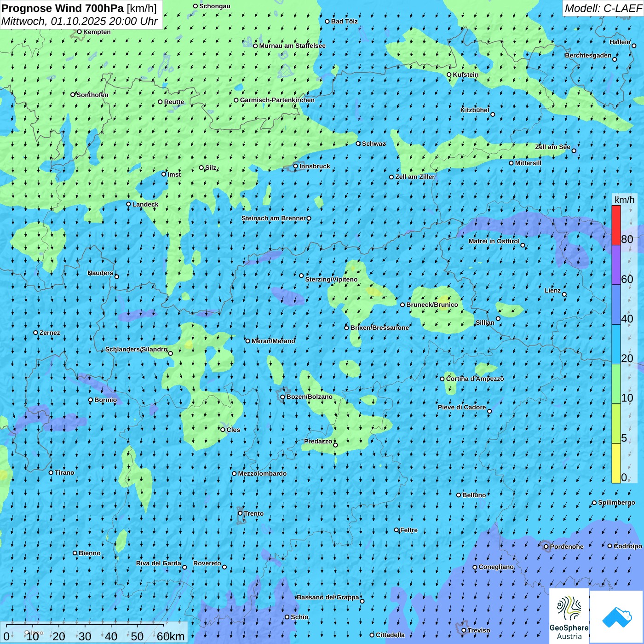Click the Bozen/Bolzano city marker
The width and height of the screenshot is (644, 644).
283,397
